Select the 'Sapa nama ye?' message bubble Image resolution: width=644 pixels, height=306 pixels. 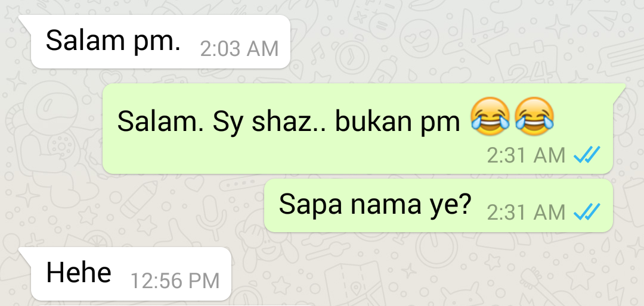click(x=438, y=205)
